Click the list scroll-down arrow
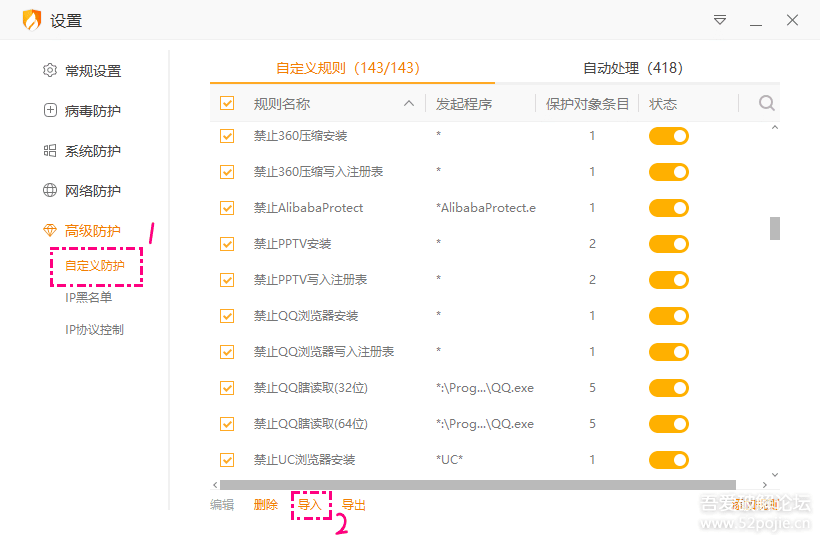The height and width of the screenshot is (540, 820). point(775,475)
